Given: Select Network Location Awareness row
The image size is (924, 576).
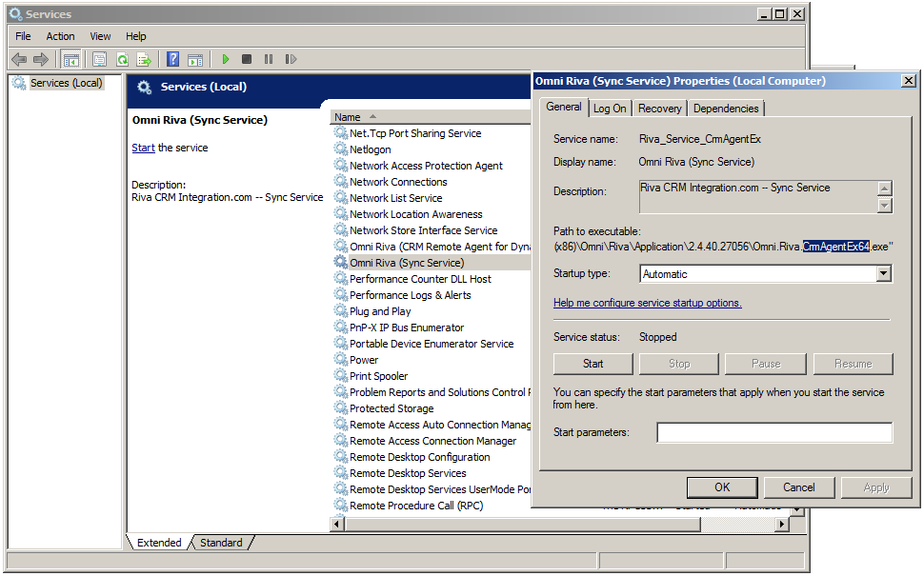Looking at the screenshot, I should point(431,214).
